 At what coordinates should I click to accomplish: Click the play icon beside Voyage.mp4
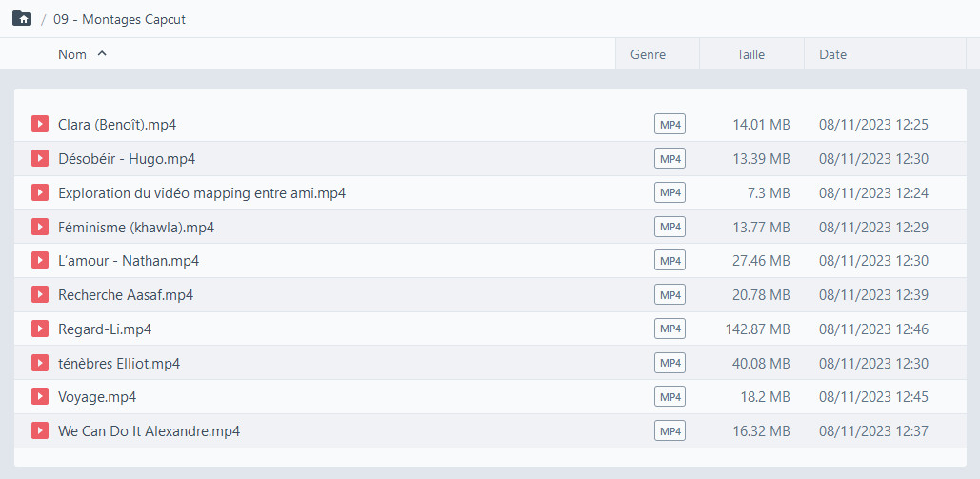click(40, 396)
